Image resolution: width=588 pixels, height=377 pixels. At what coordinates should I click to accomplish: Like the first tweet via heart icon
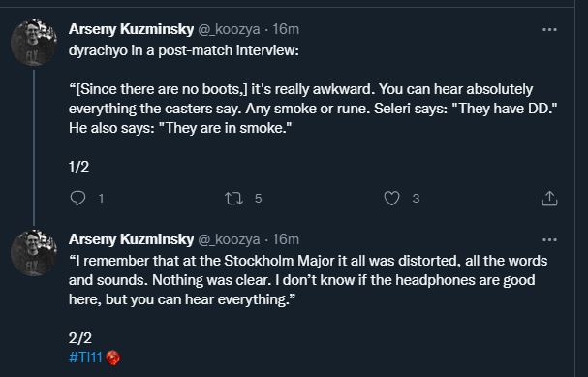[392, 199]
